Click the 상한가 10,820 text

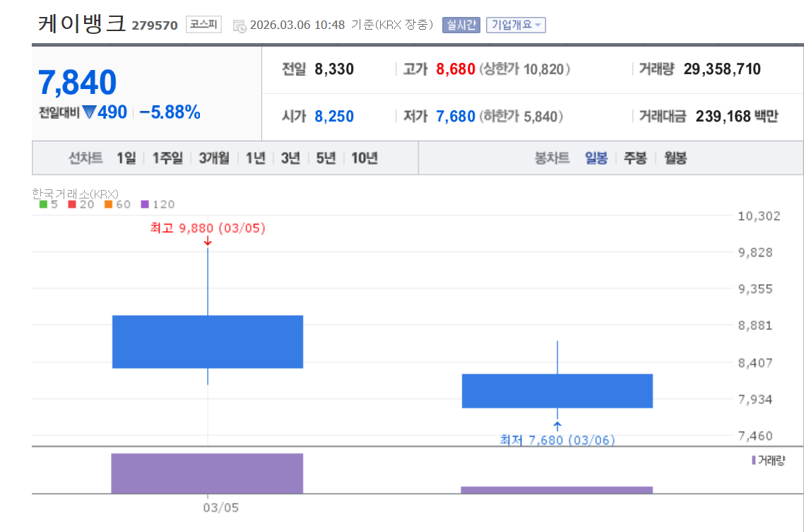tap(524, 69)
